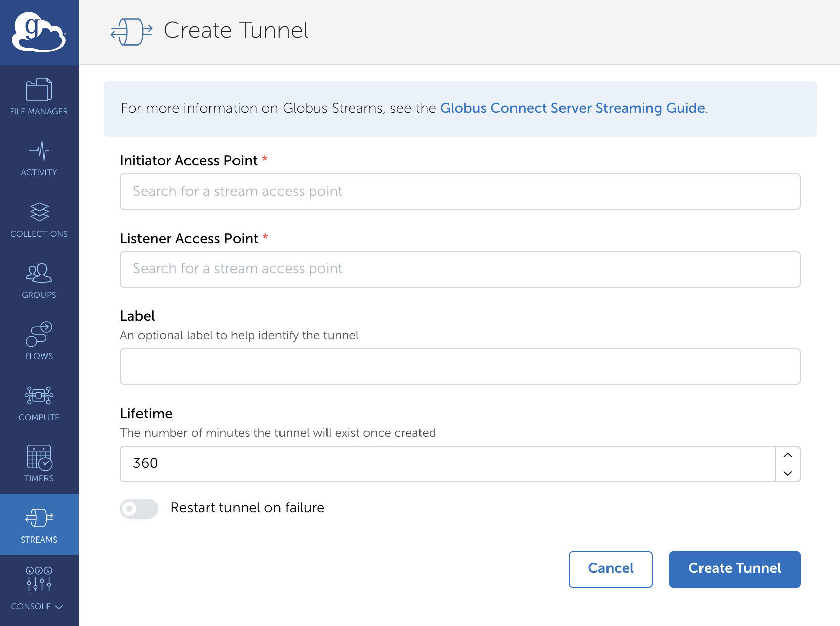Select the STREAMS sidebar label
This screenshot has width=840, height=626.
(x=39, y=540)
